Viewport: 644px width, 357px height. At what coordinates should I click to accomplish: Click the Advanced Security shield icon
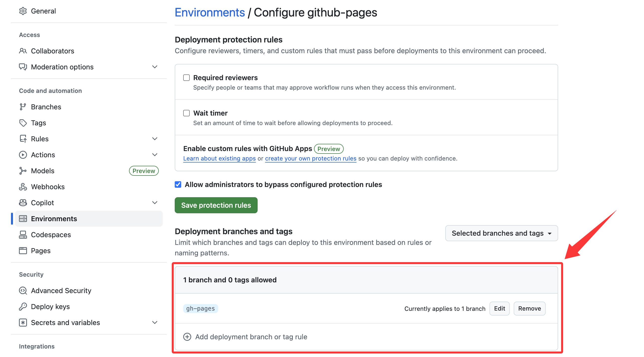[23, 291]
